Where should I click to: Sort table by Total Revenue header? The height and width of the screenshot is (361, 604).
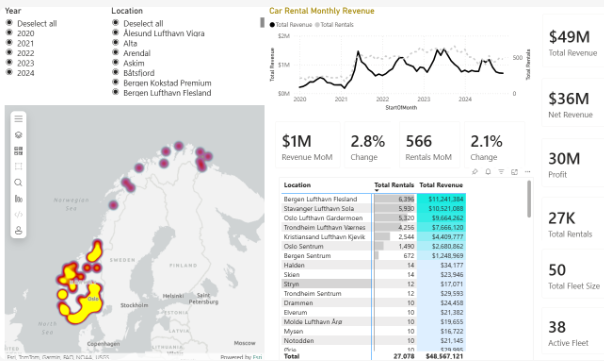[x=441, y=185]
